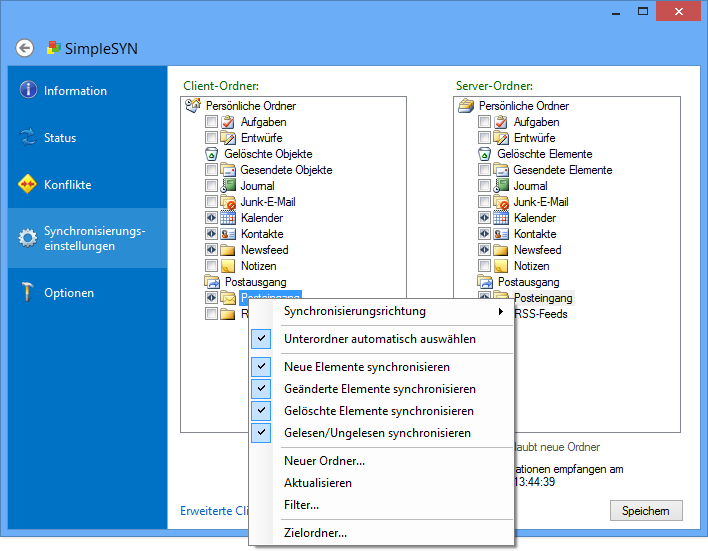This screenshot has width=708, height=551.
Task: Select server Junk-E-Mail tree item label
Action: tap(541, 202)
